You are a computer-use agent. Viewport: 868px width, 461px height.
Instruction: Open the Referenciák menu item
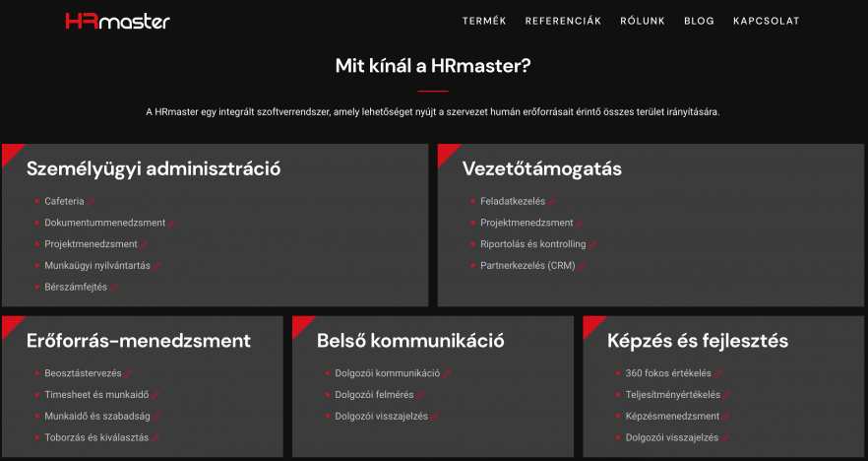[563, 21]
